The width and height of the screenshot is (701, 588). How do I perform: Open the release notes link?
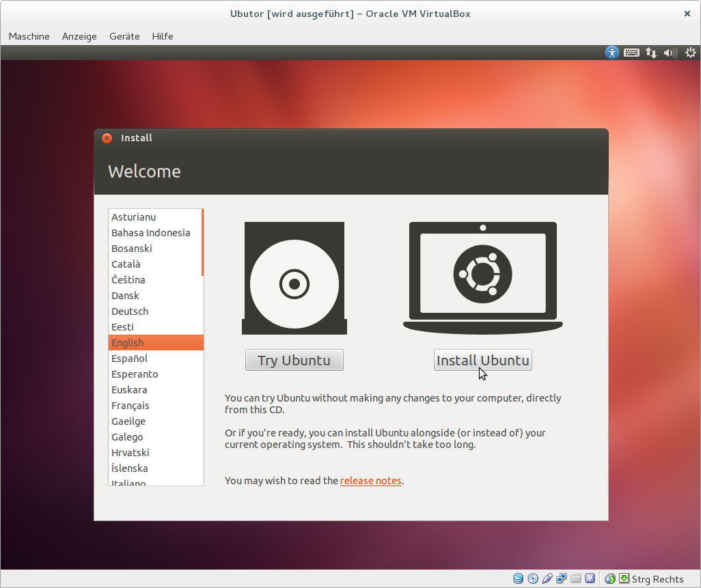pyautogui.click(x=370, y=481)
